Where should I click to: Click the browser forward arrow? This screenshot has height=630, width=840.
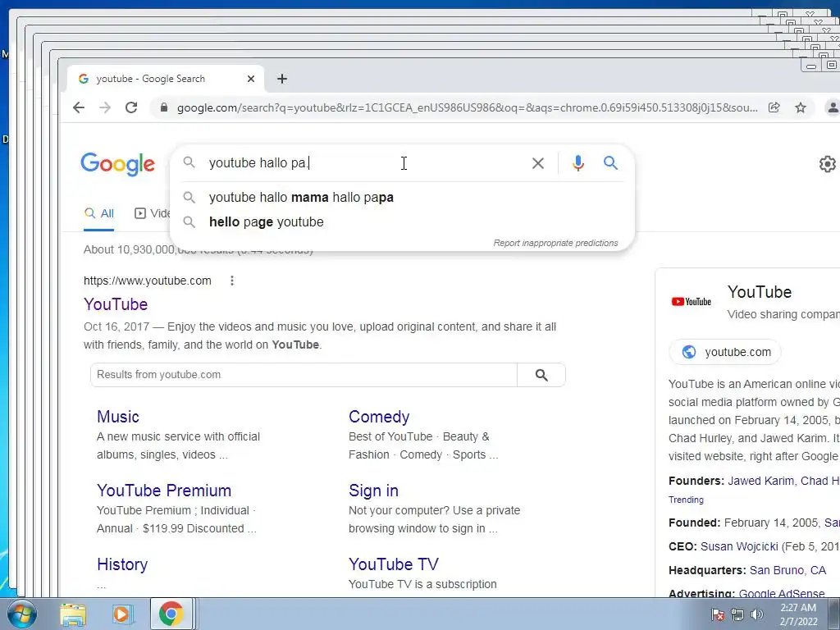pos(105,107)
